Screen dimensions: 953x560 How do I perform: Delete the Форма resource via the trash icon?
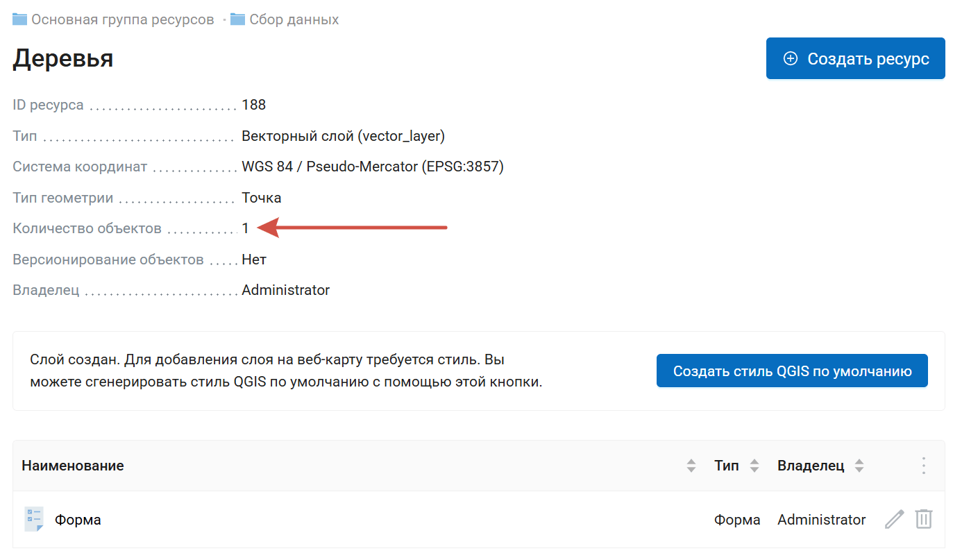[923, 519]
